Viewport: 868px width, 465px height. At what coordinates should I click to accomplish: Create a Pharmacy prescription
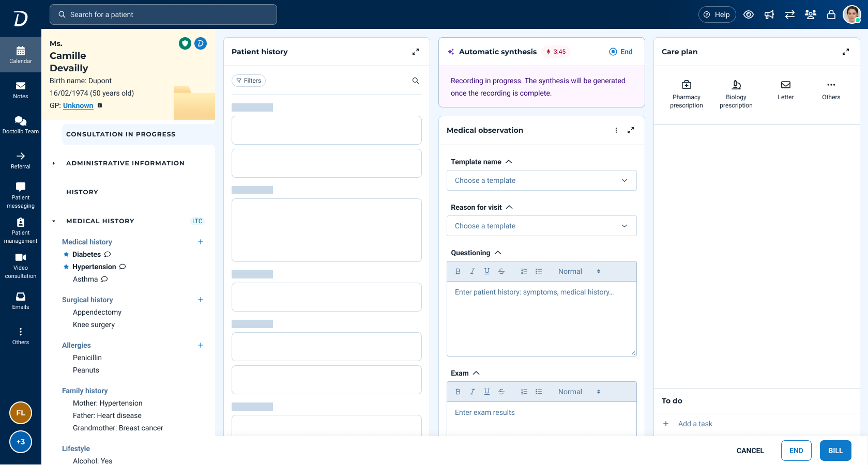tap(687, 94)
